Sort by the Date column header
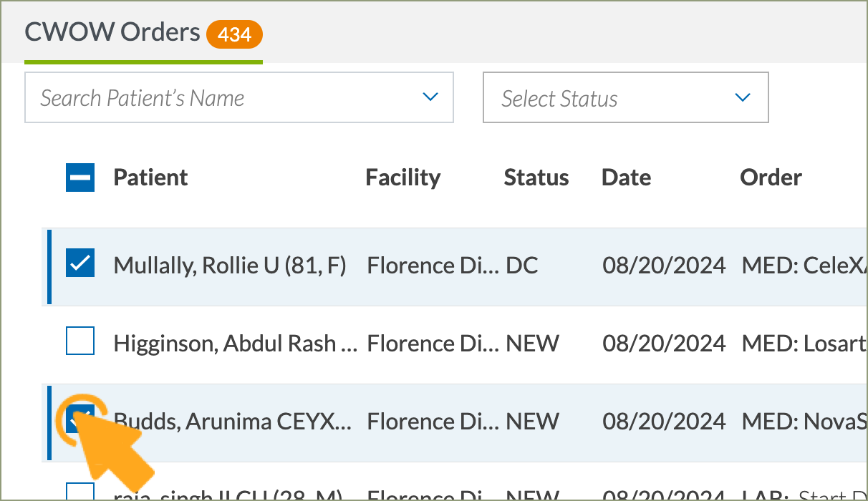868x501 pixels. pos(626,177)
